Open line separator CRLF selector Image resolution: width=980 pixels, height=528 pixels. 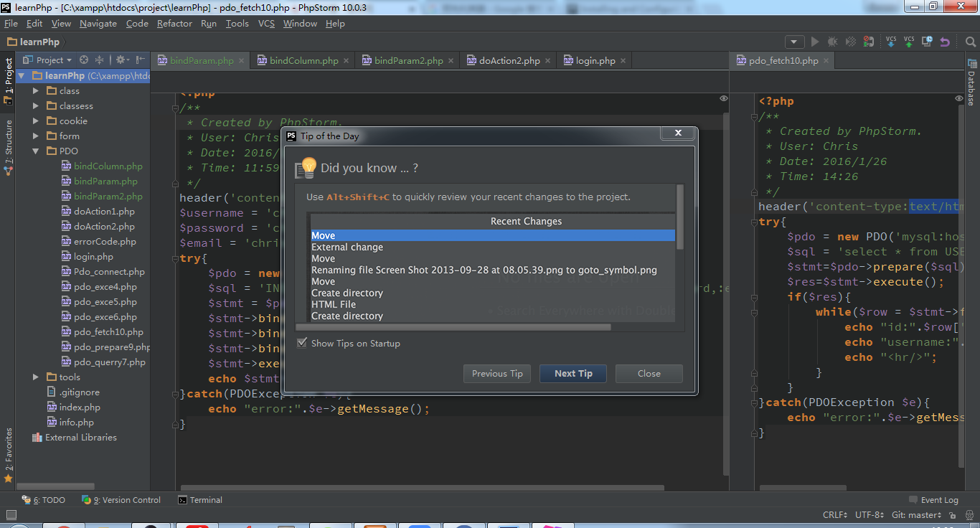click(835, 515)
